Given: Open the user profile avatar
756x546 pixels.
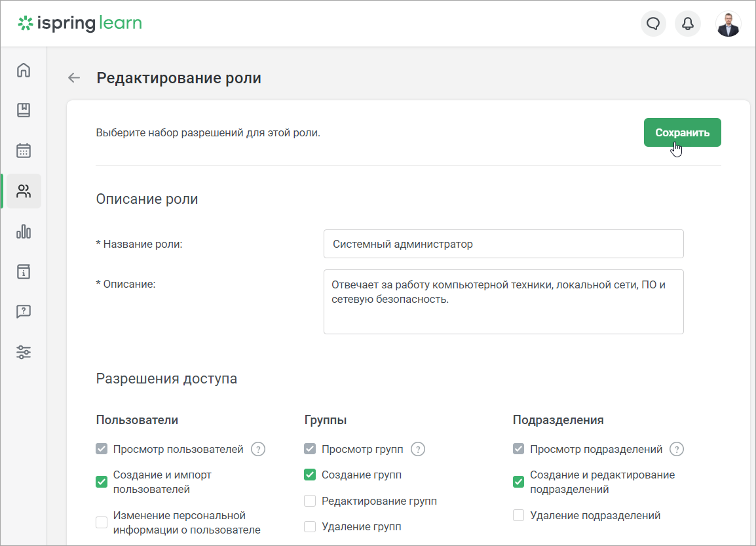Looking at the screenshot, I should point(728,24).
